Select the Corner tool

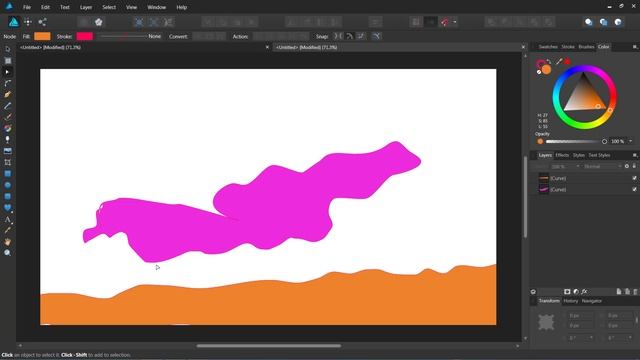(x=7, y=83)
